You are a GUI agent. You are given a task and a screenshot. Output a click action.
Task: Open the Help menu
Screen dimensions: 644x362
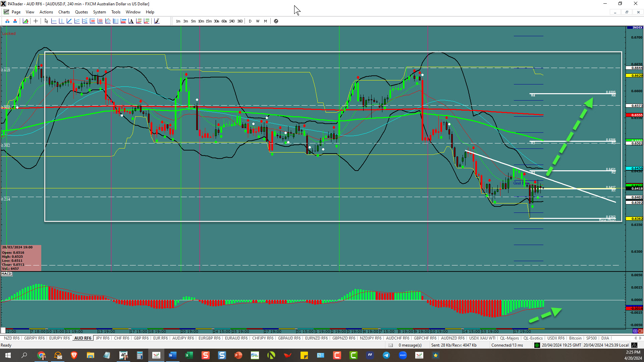coord(150,12)
